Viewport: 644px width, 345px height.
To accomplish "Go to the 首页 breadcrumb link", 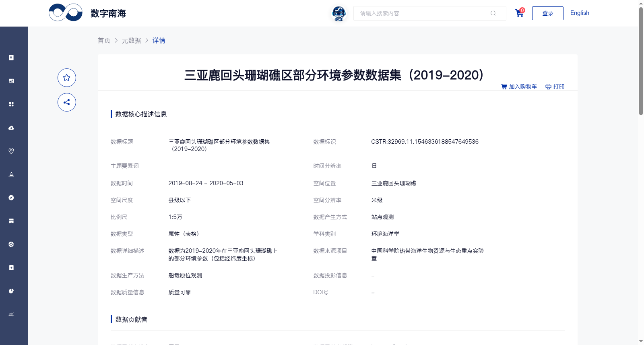I will pos(104,40).
